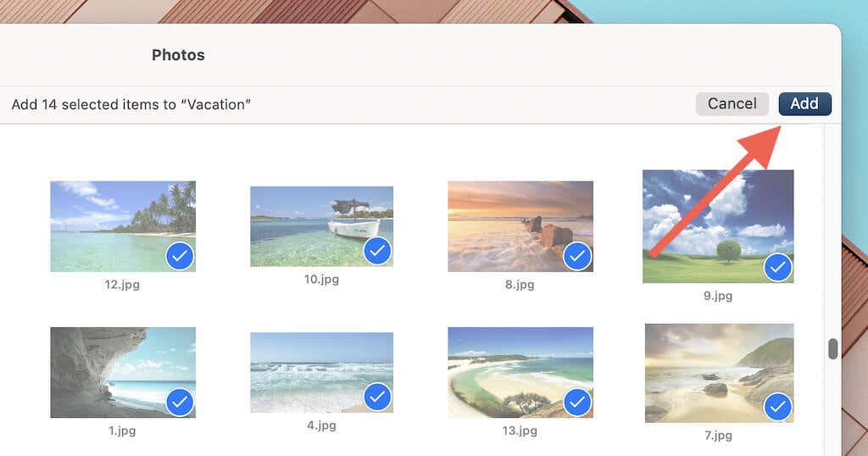868x456 pixels.
Task: Toggle the checkmark on 13.jpg
Action: point(577,403)
